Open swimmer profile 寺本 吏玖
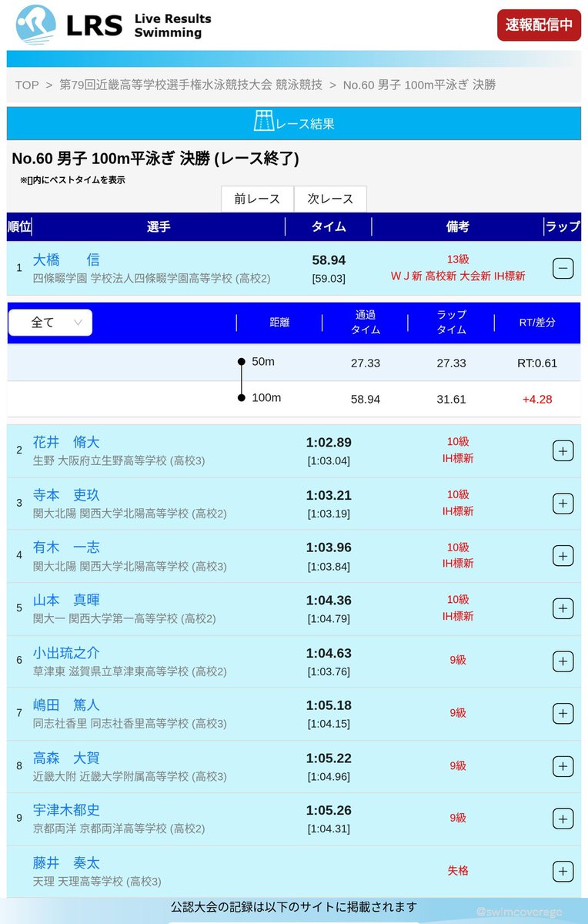This screenshot has width=588, height=924. pyautogui.click(x=66, y=495)
